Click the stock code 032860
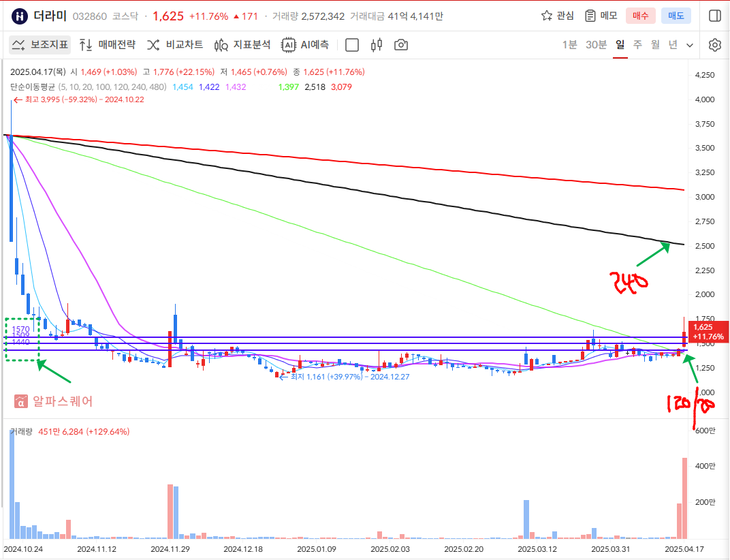The width and height of the screenshot is (730, 560). [x=90, y=16]
